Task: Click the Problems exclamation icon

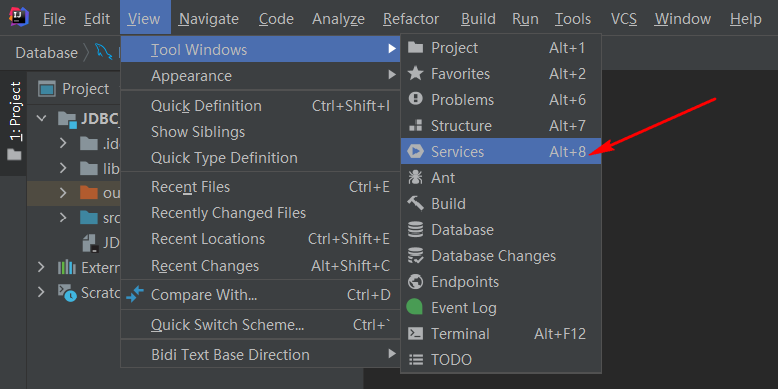Action: 415,99
